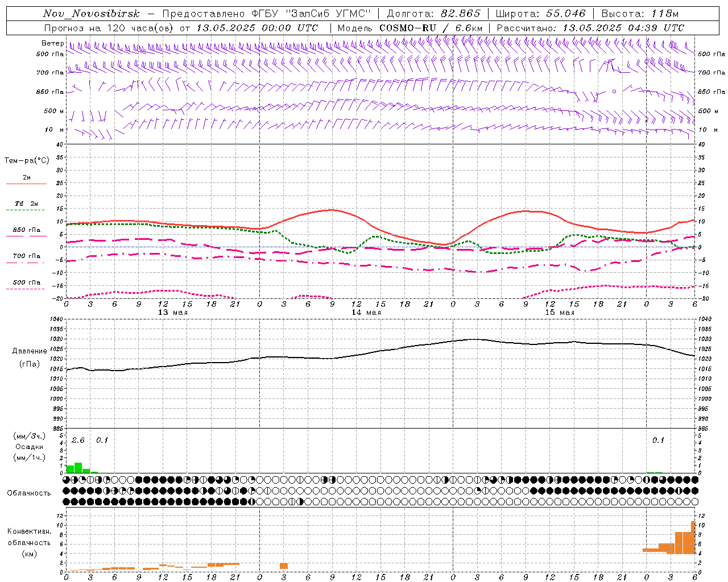Click the Модель COSMO-RU / 6.6км label

(x=409, y=28)
